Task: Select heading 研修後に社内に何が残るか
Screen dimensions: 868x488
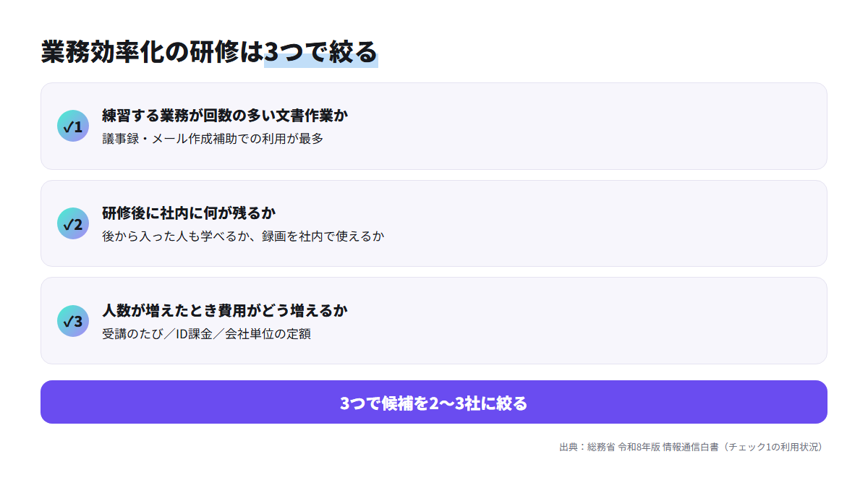Action: 189,213
